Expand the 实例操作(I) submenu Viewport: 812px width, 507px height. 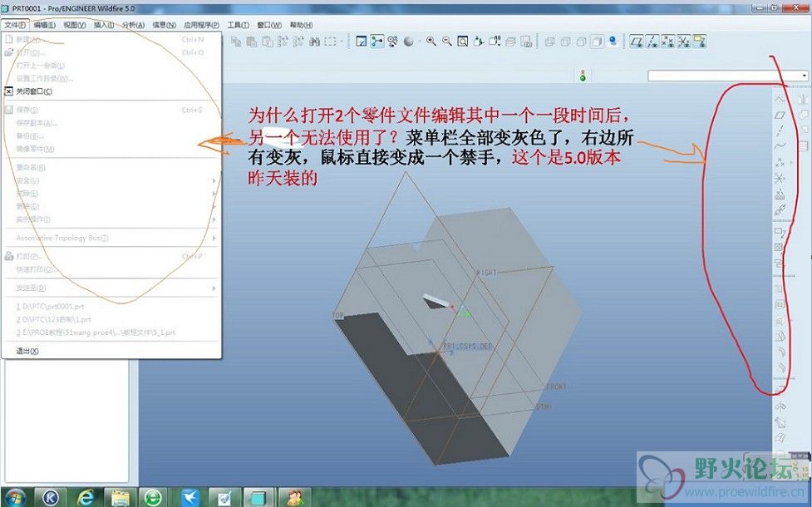(x=111, y=219)
